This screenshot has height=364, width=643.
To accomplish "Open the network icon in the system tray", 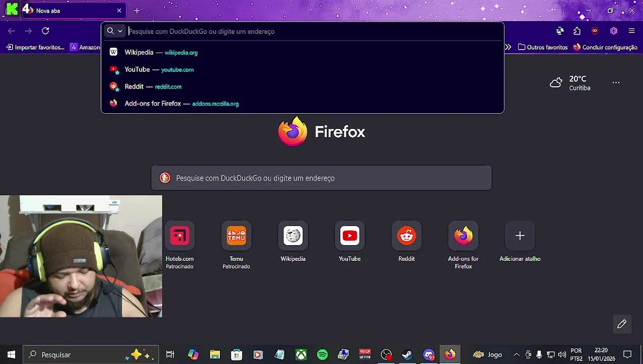I will pos(550,355).
